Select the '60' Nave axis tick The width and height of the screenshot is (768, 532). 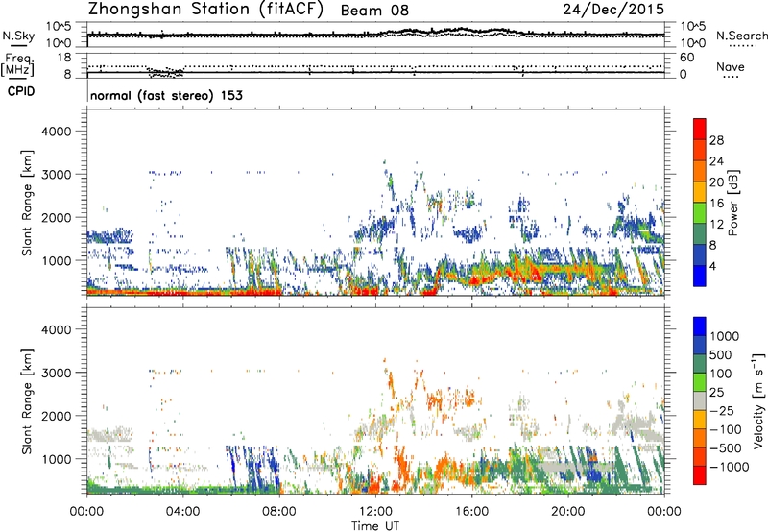pyautogui.click(x=686, y=58)
